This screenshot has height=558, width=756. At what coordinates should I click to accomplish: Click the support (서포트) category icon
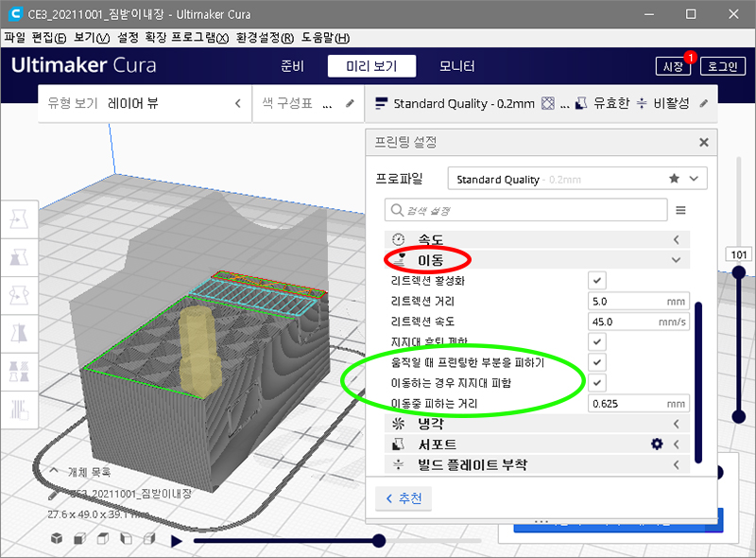(398, 444)
